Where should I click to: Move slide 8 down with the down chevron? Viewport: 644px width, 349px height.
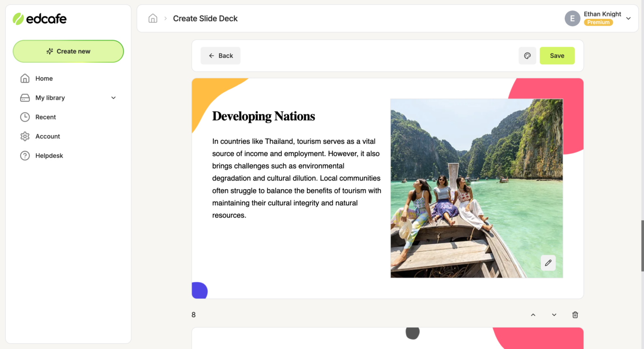554,315
